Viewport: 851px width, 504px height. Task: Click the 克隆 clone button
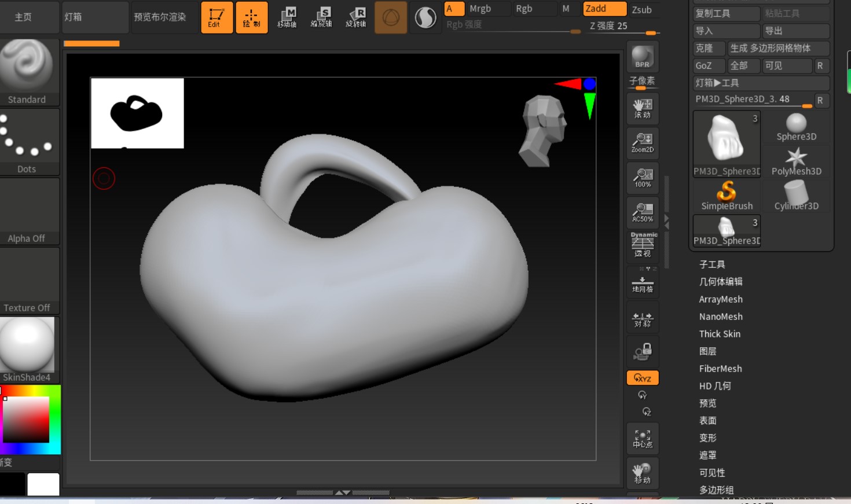[x=709, y=48]
